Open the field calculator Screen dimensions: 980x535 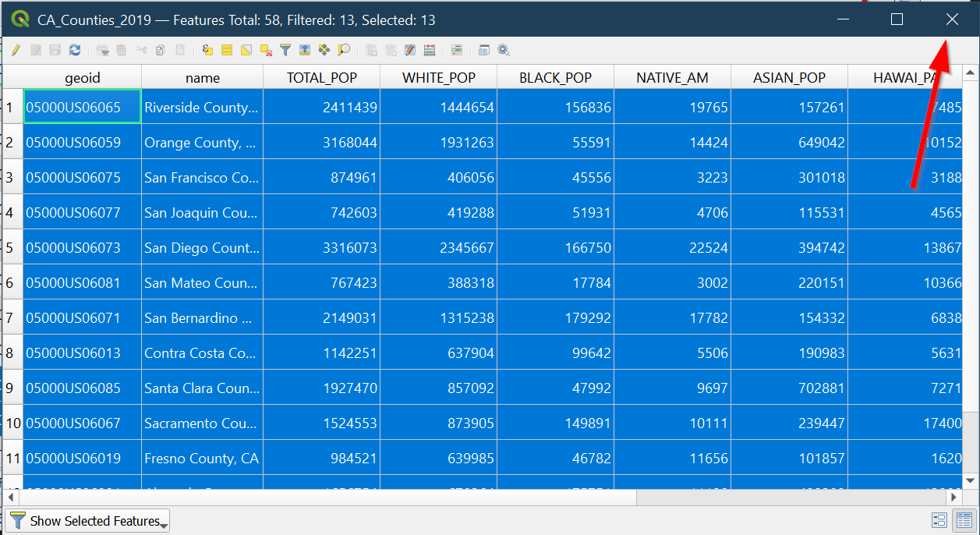coord(430,50)
